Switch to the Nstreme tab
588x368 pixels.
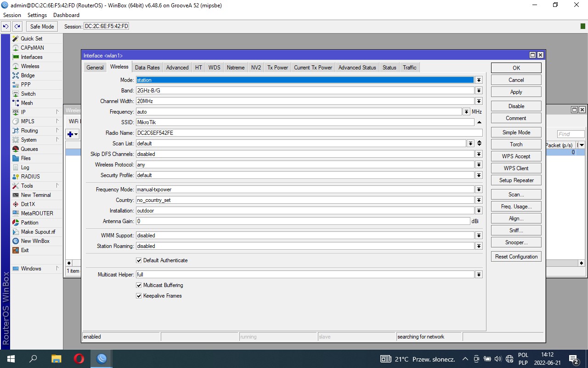236,68
